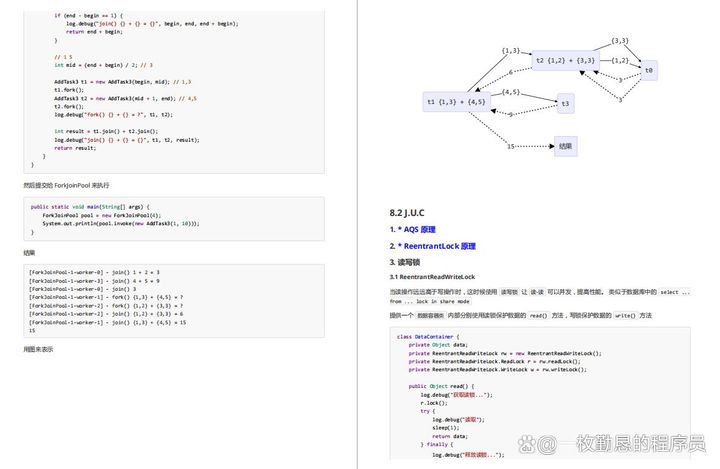Viewport: 720px width, 469px height.
Task: Select the private Object data; line
Action: tap(438, 345)
